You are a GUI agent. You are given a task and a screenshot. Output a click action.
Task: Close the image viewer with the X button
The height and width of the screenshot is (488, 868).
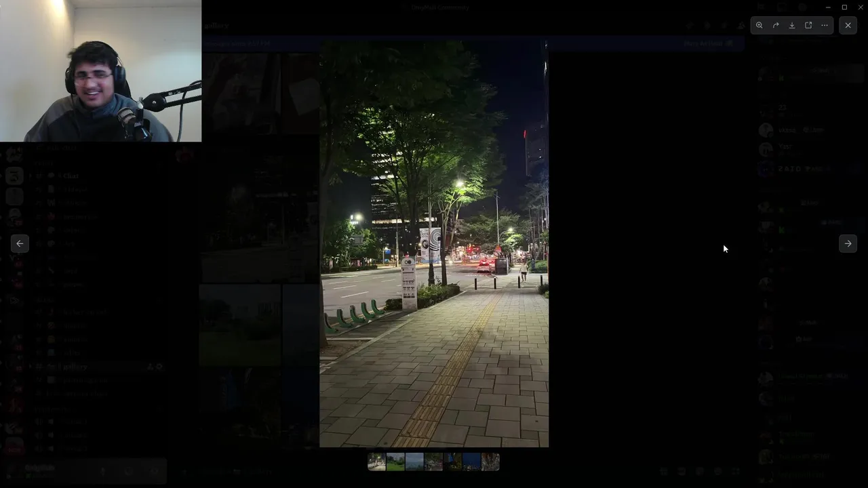(x=848, y=25)
